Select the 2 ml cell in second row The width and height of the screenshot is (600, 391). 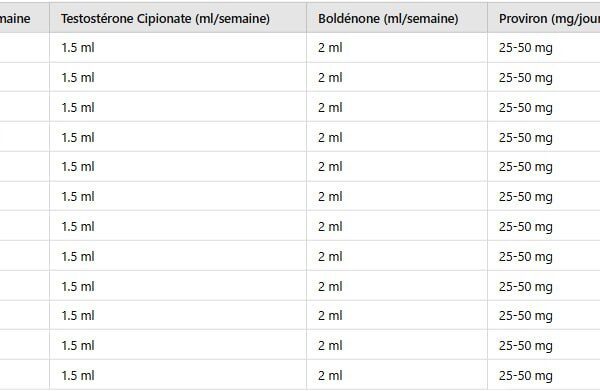point(397,77)
